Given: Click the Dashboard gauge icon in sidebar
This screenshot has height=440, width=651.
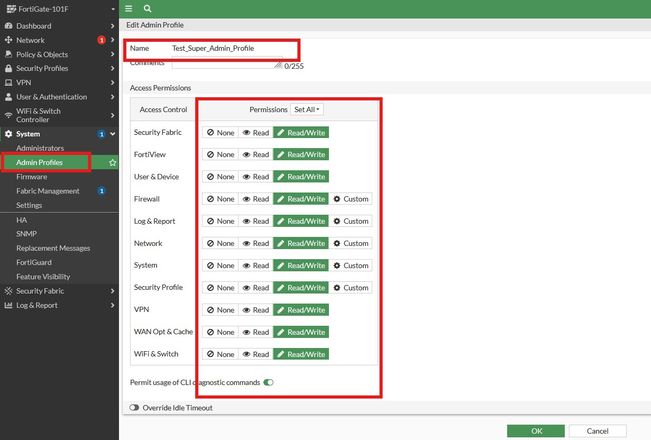Looking at the screenshot, I should pos(8,26).
